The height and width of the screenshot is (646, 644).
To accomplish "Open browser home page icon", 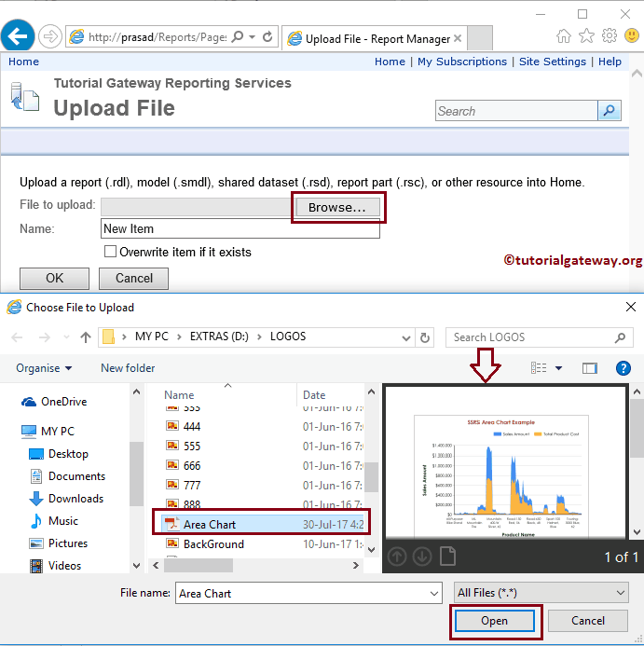I will tap(564, 35).
